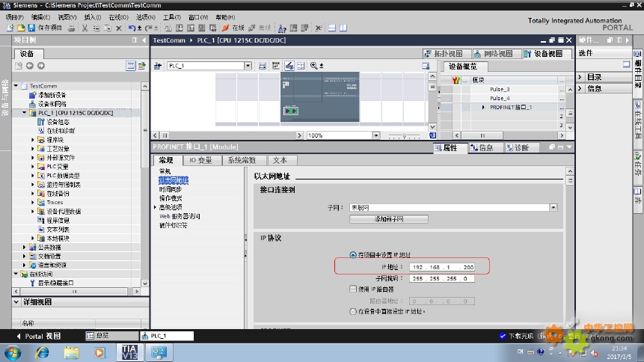644x362 pixels.
Task: Click the IP address input field
Action: click(x=441, y=267)
